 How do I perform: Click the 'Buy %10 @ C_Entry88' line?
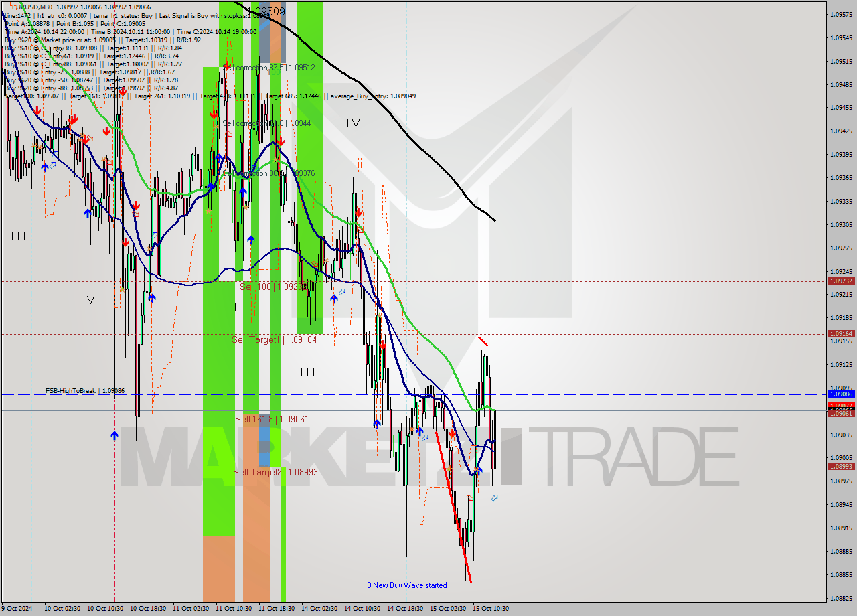click(x=93, y=64)
